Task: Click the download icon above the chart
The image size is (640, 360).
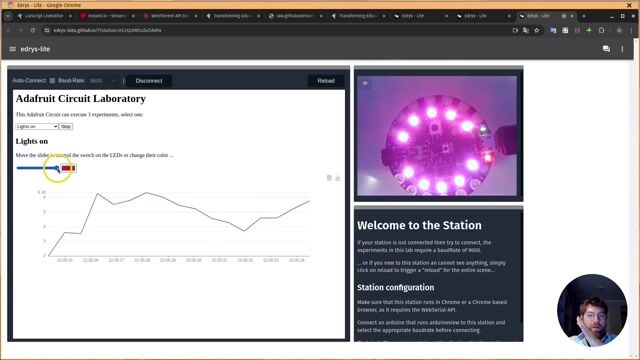Action: (x=338, y=178)
